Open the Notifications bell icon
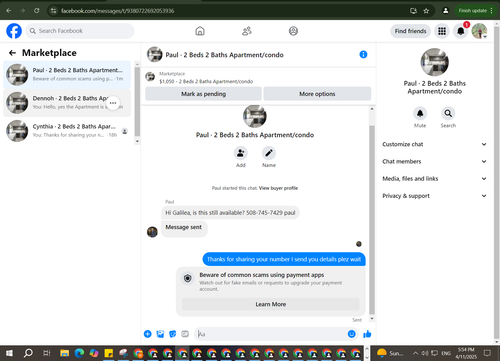Screen dimensions: 500x361 (x=461, y=31)
